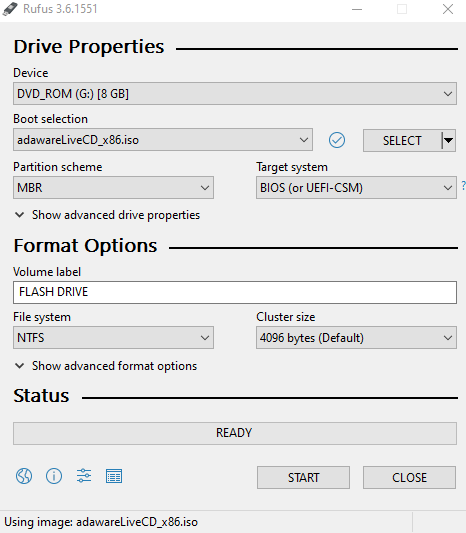Open the Boot selection dropdown
This screenshot has width=466, height=533.
click(x=163, y=140)
